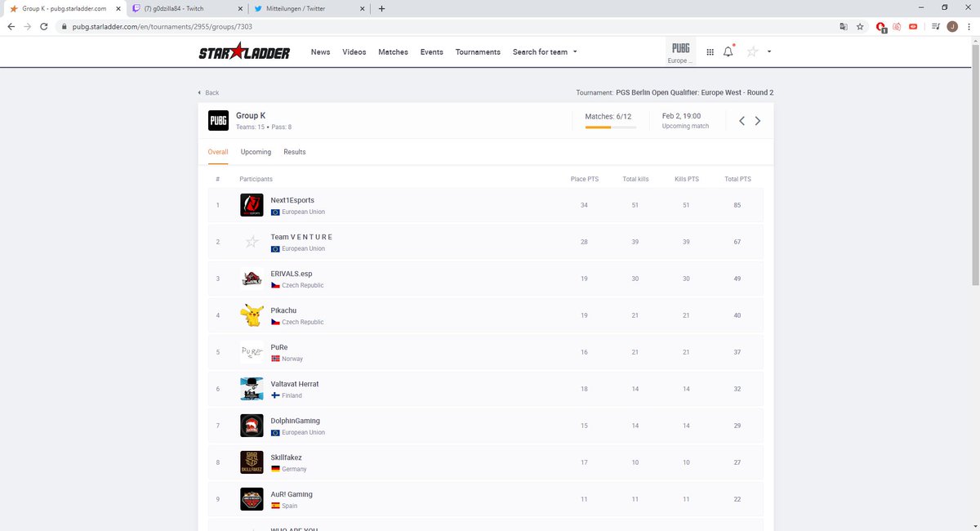Expand the profile dropdown arrow
Viewport: 980px width, 531px height.
769,51
